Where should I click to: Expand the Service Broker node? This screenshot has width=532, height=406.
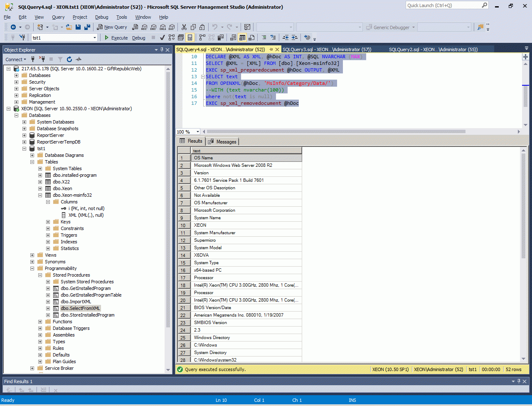coord(32,368)
